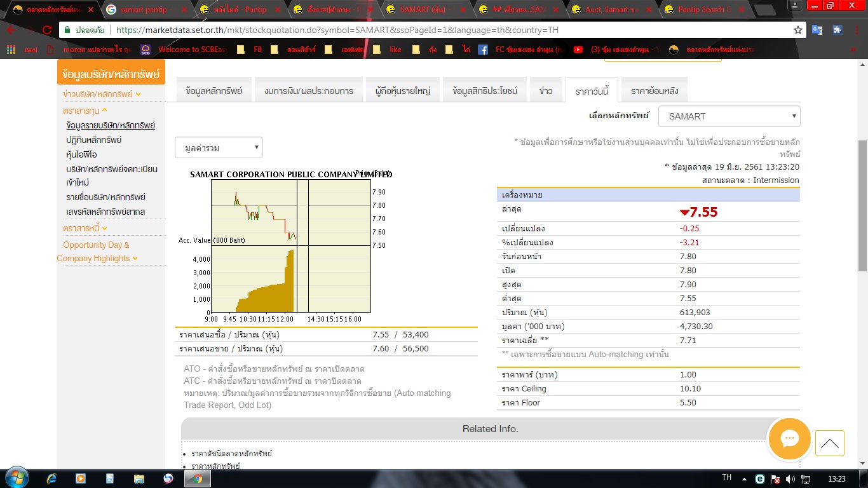Switch to the ข้อมูลหลักทรัพย์ tab
The height and width of the screenshot is (488, 868).
[x=214, y=91]
